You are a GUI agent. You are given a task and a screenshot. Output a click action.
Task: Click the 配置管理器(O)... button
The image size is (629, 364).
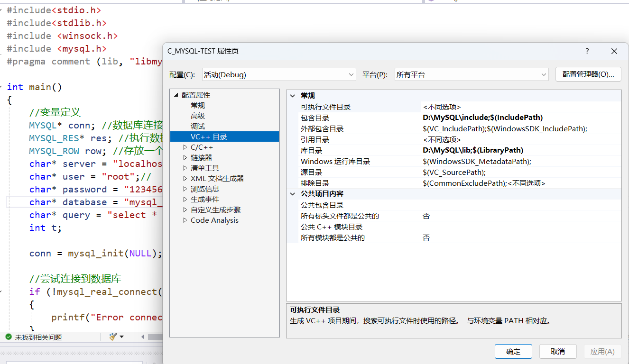(x=588, y=74)
